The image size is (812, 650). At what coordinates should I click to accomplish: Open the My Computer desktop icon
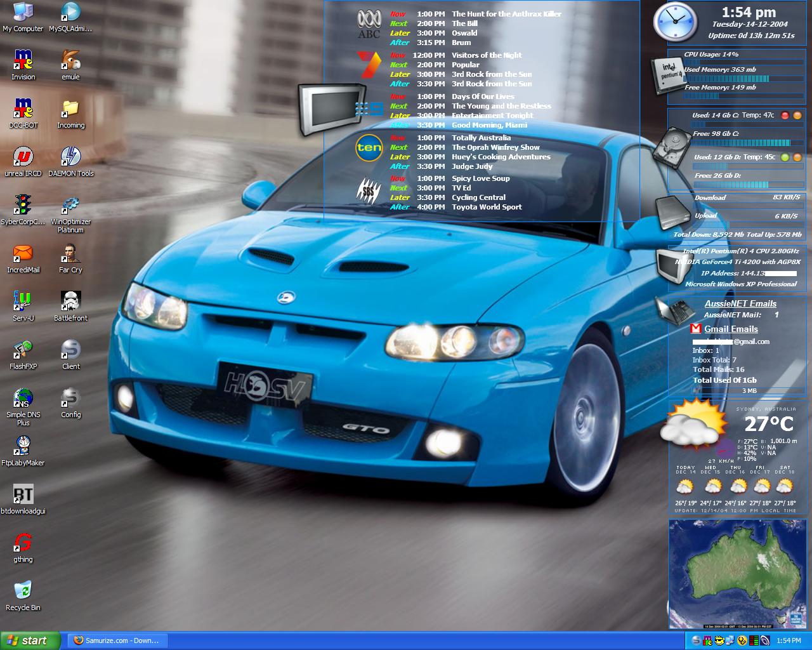[23, 17]
